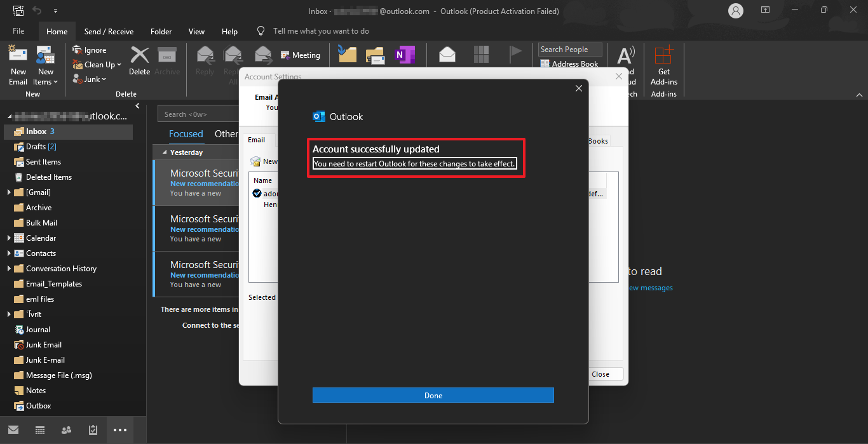Collapse the outlook.com account tree
The image size is (868, 444).
pyautogui.click(x=9, y=117)
